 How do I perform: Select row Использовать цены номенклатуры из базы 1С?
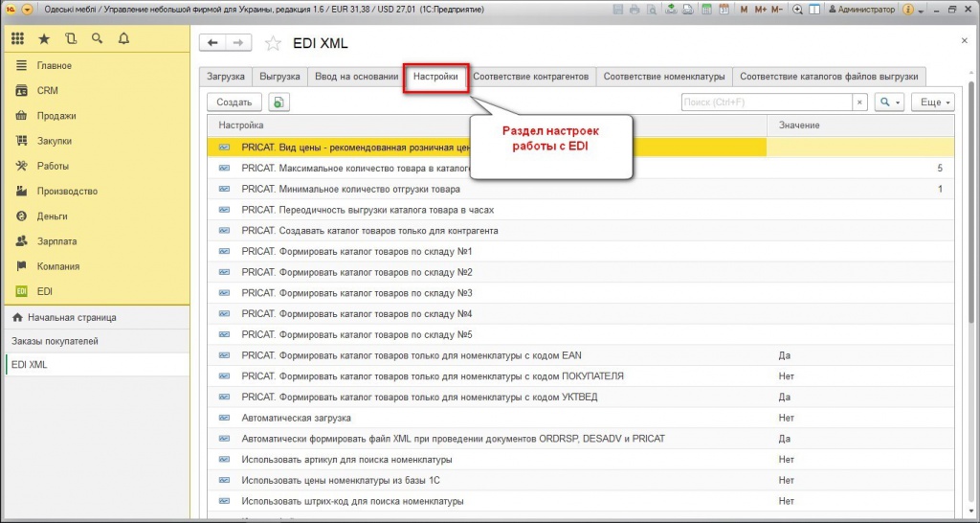[x=581, y=481]
